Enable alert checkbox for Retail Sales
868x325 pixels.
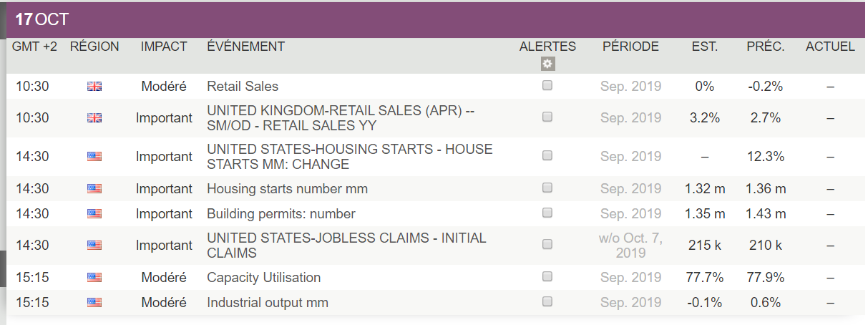tap(547, 85)
